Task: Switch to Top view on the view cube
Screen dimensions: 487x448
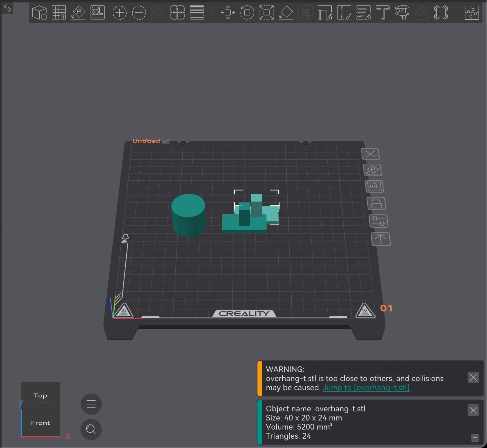Action: pos(41,395)
